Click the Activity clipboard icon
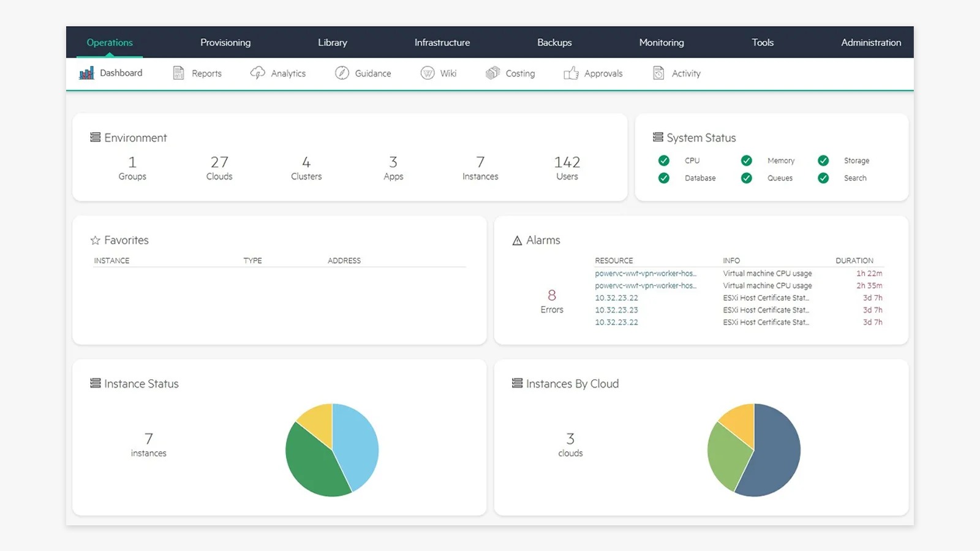This screenshot has height=551, width=980. click(x=658, y=73)
